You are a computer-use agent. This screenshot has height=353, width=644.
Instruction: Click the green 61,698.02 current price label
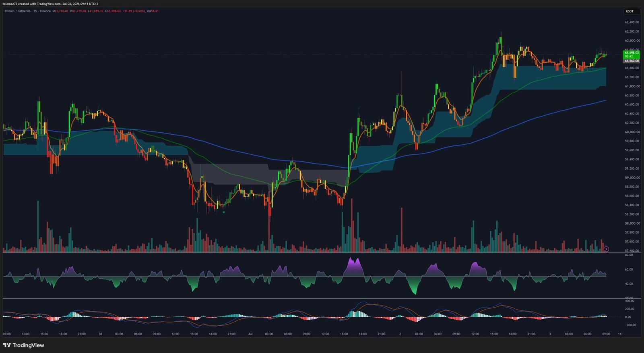pos(632,54)
